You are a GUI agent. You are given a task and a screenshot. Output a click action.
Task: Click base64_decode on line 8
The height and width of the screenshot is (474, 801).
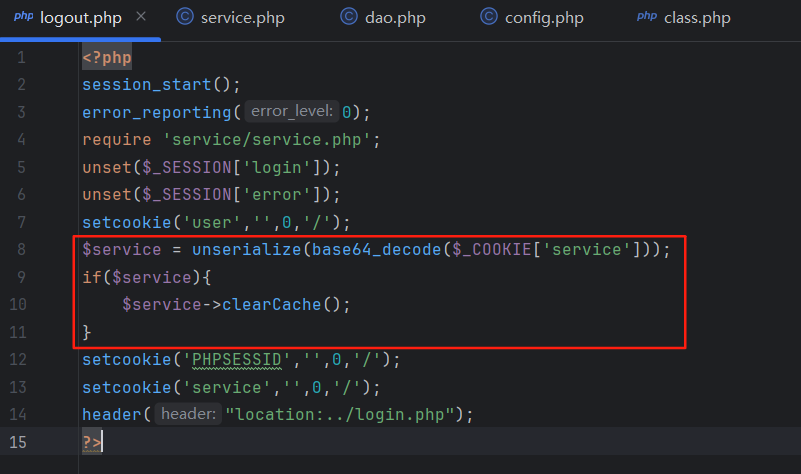click(376, 249)
